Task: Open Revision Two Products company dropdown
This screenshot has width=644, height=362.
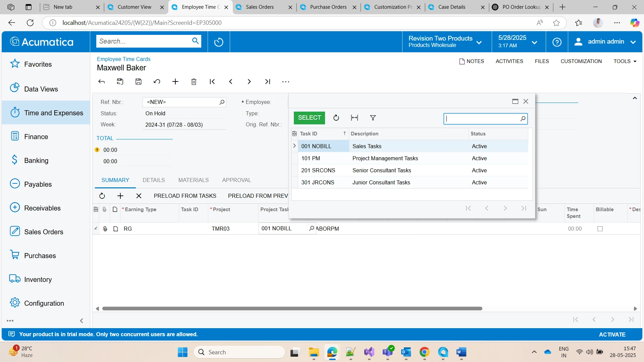Action: point(445,42)
